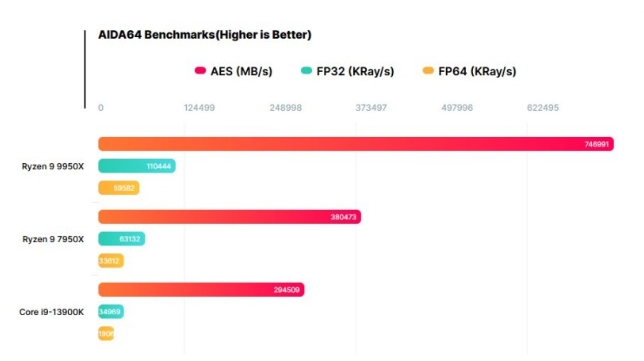
Task: Select the Ryzen 9 9950X FP32 bar
Action: coord(137,166)
